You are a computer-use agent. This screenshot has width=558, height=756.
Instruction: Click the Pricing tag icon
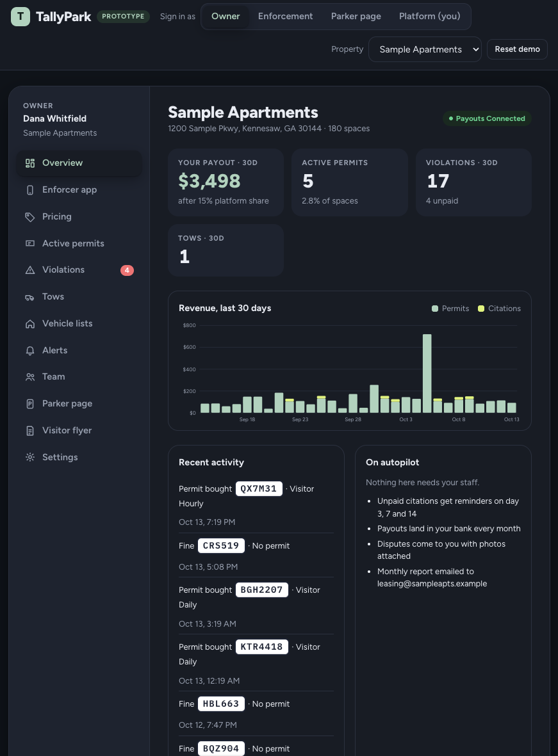(x=30, y=217)
